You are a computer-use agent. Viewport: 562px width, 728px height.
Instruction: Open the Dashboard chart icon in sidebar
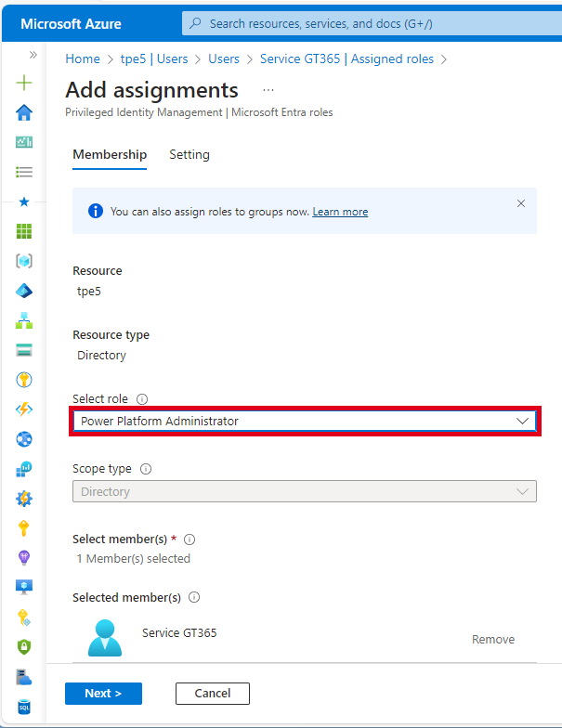[x=24, y=142]
